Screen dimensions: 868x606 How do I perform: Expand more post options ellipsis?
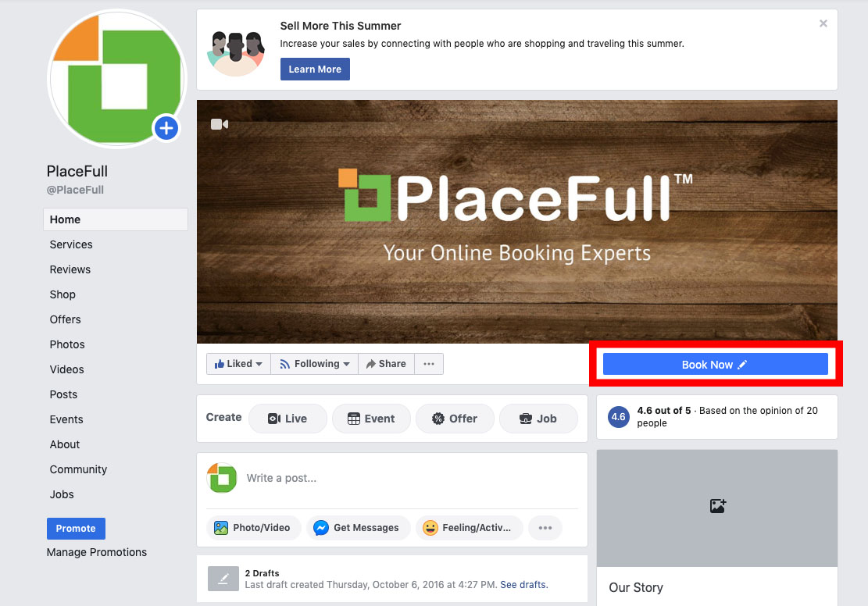pos(545,528)
